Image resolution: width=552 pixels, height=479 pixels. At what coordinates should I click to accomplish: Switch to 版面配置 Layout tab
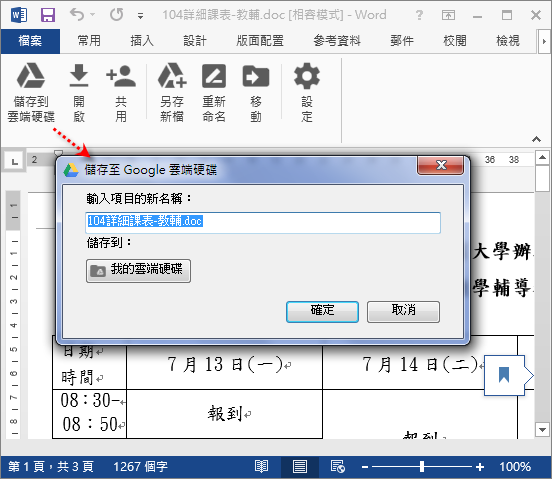(260, 41)
